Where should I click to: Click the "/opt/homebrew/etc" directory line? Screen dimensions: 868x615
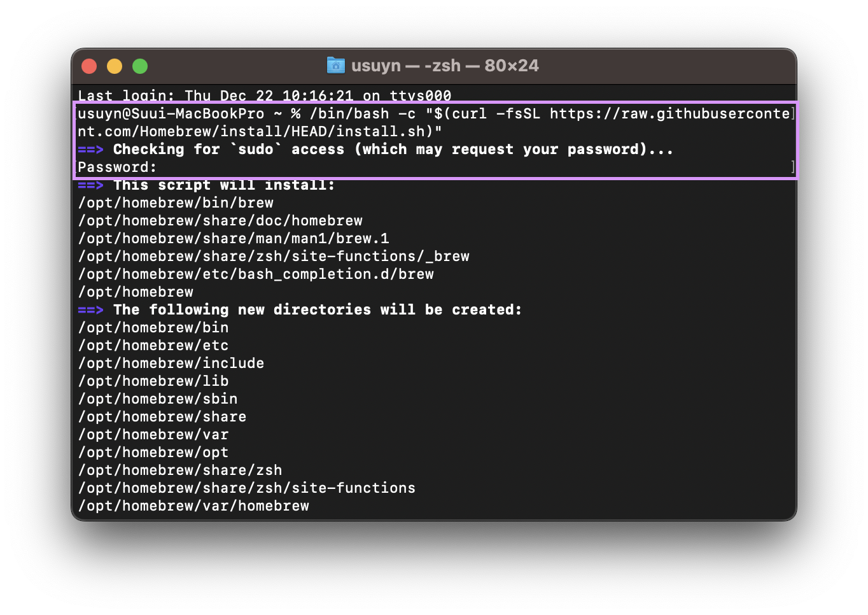click(153, 346)
